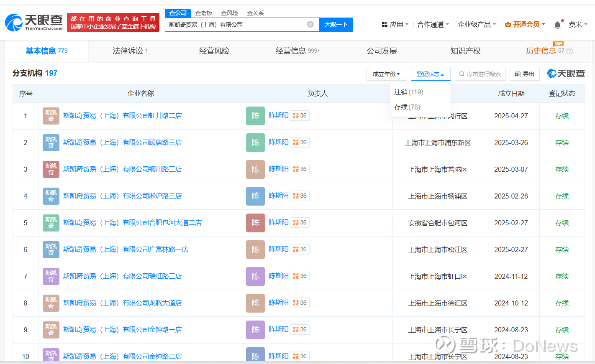Open related companies badge 36 in row 6
Image resolution: width=595 pixels, height=364 pixels.
tap(300, 249)
